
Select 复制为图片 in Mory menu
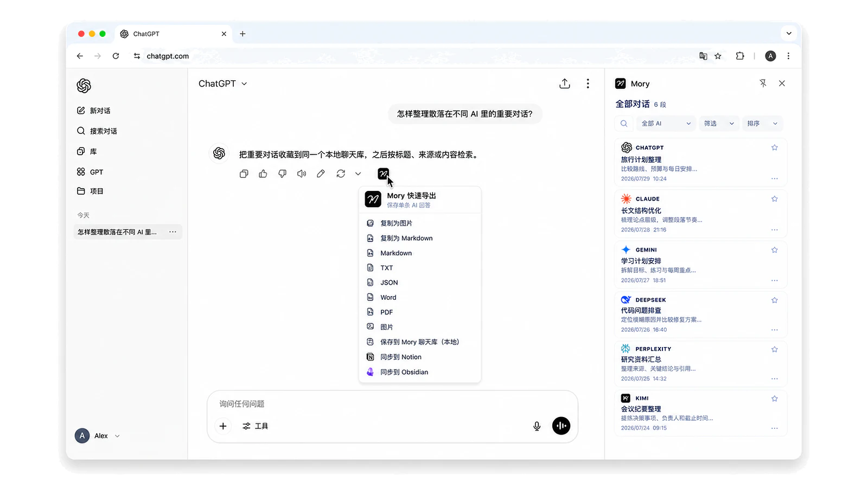coord(420,223)
